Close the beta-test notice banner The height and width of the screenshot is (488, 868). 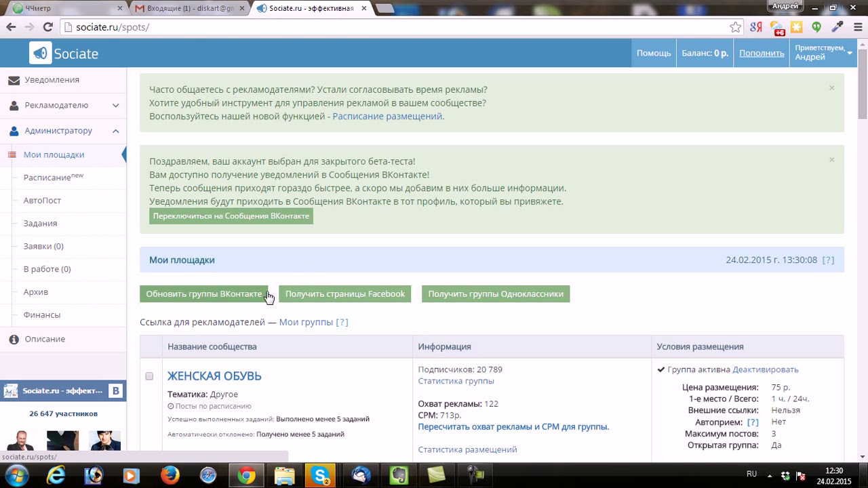point(831,160)
